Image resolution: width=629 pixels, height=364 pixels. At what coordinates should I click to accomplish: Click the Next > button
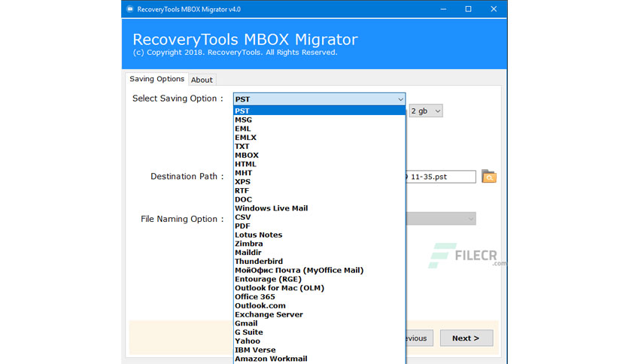466,338
